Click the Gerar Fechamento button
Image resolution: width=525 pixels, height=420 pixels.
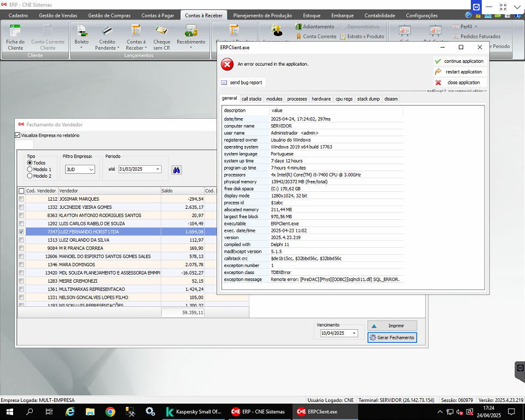coord(392,337)
